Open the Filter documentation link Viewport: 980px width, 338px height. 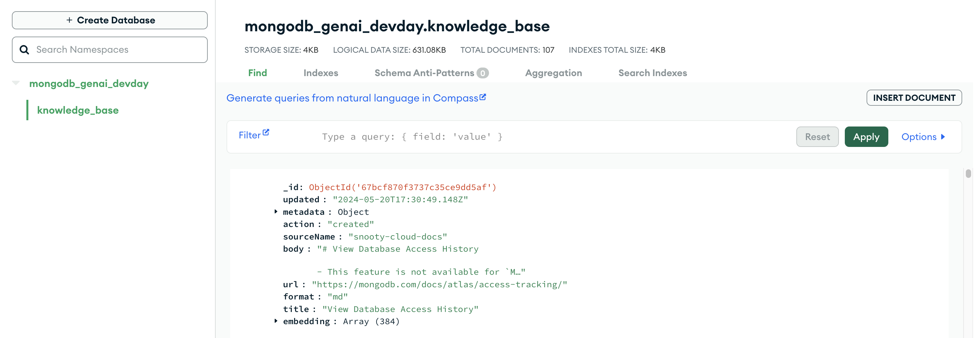253,135
